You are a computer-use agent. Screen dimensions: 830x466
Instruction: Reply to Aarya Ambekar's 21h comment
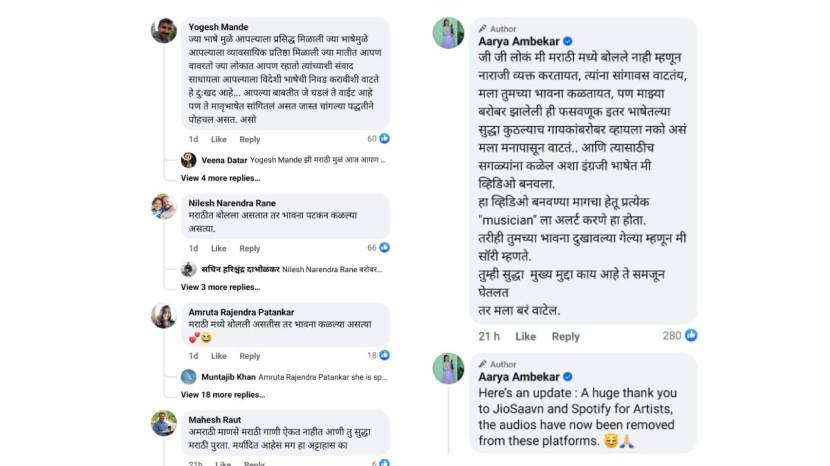coord(566,336)
